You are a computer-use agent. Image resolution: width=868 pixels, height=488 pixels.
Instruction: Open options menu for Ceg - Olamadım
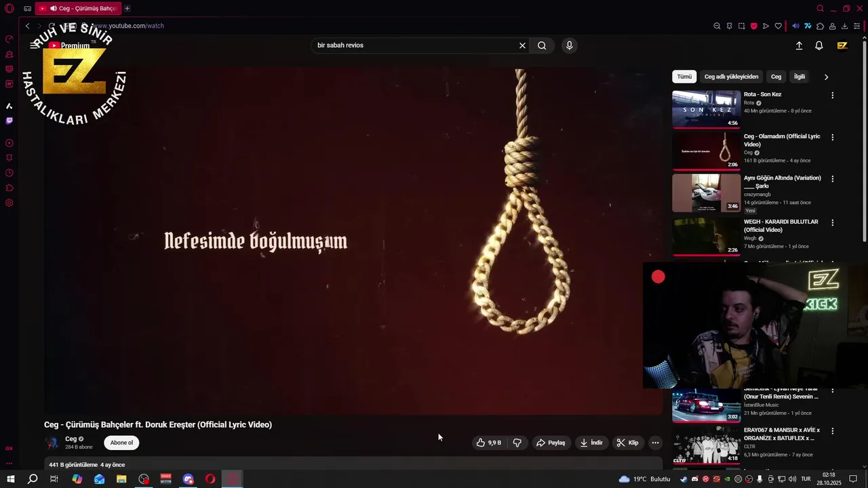coord(833,137)
